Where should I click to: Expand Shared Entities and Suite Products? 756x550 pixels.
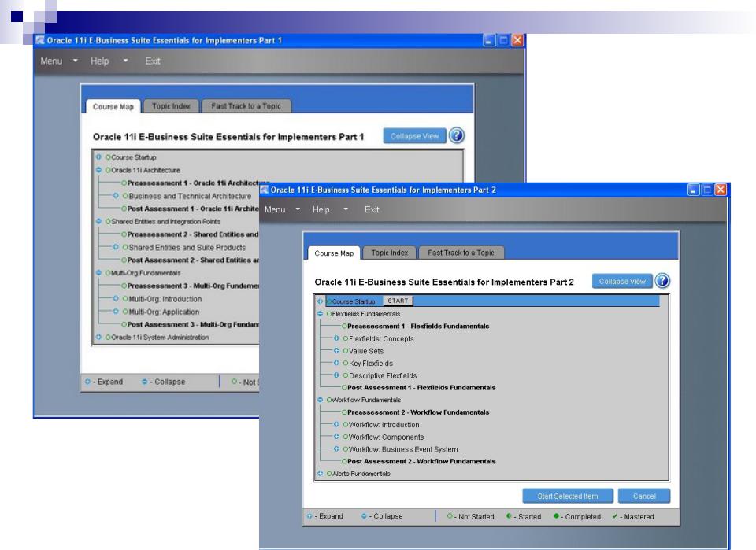[x=116, y=247]
